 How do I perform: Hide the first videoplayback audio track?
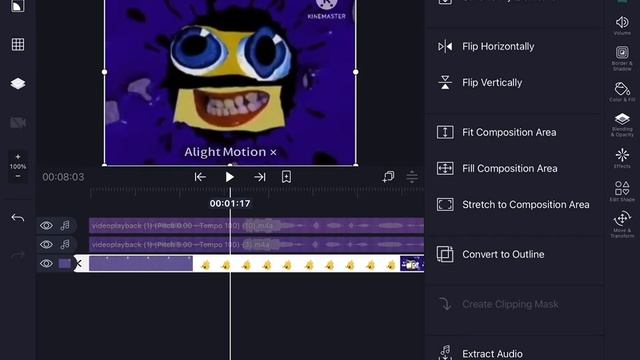pos(46,225)
